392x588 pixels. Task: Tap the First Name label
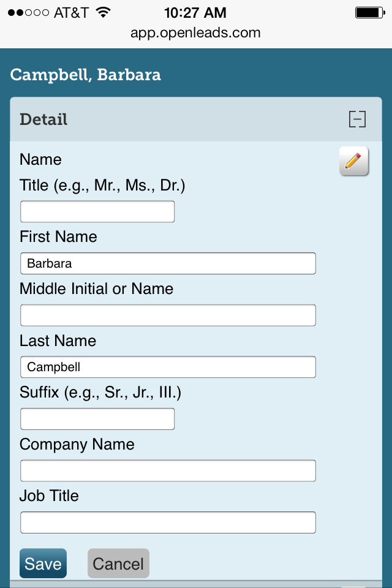pyautogui.click(x=58, y=236)
